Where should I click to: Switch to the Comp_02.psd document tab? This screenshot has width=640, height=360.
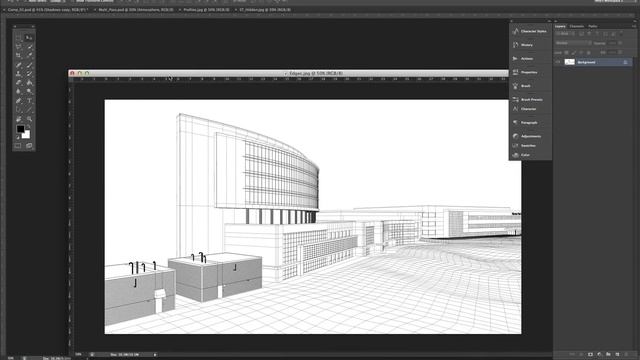point(48,9)
